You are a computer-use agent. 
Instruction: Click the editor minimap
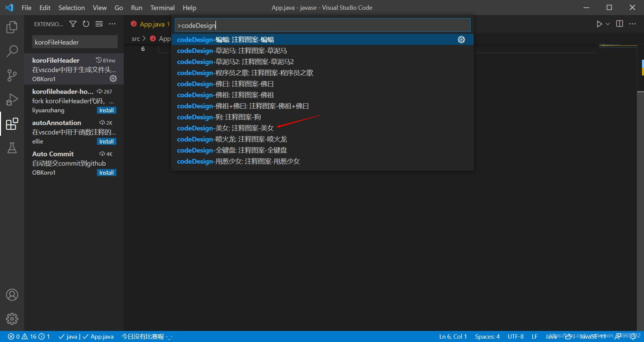pyautogui.click(x=618, y=45)
